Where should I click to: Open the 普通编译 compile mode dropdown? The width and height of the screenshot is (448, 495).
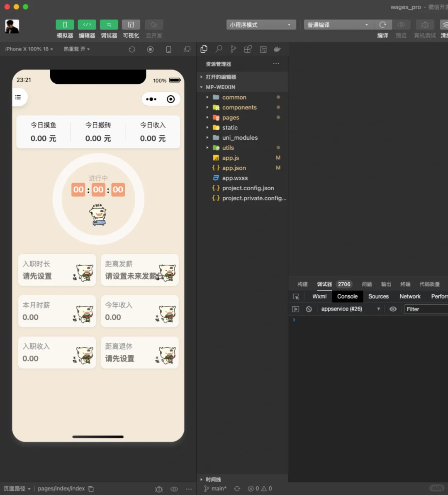(x=338, y=24)
